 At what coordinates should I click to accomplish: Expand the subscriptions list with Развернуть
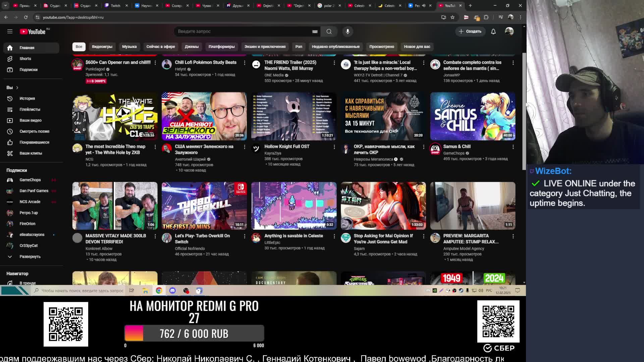click(x=30, y=256)
